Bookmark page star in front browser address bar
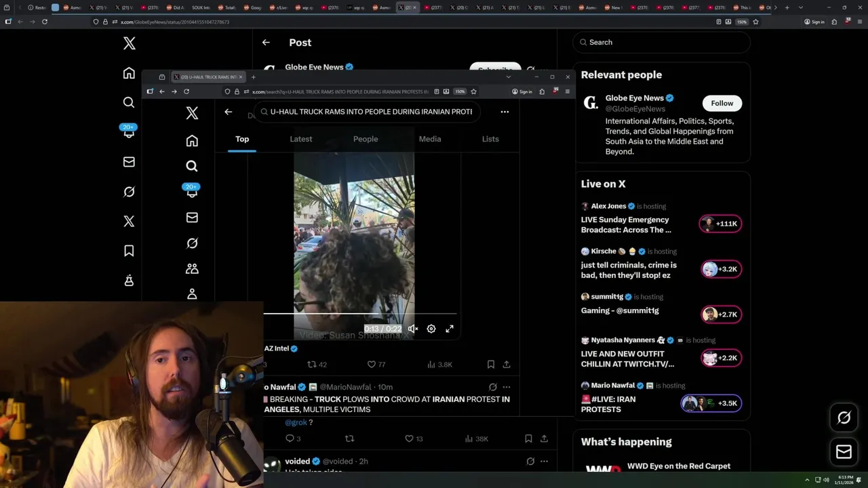The width and height of the screenshot is (868, 488). click(473, 91)
